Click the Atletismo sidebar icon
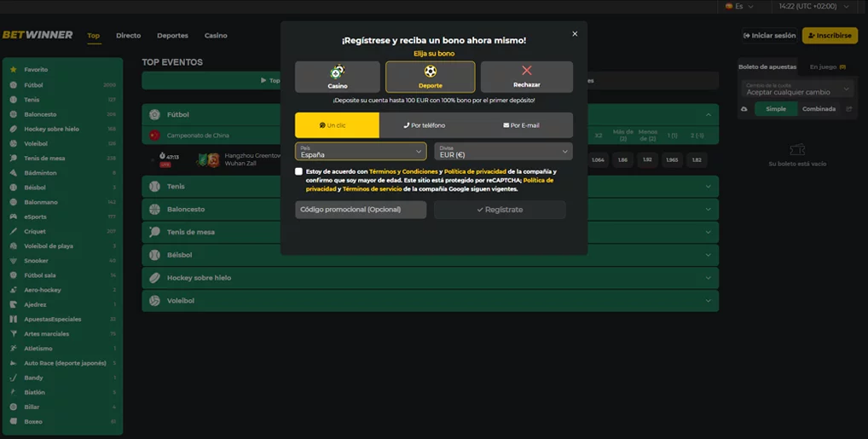Image resolution: width=868 pixels, height=439 pixels. pos(14,348)
